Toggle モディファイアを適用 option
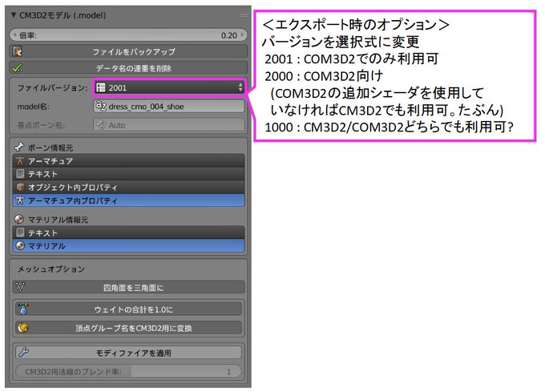The height and width of the screenshot is (392, 545). pos(128,353)
